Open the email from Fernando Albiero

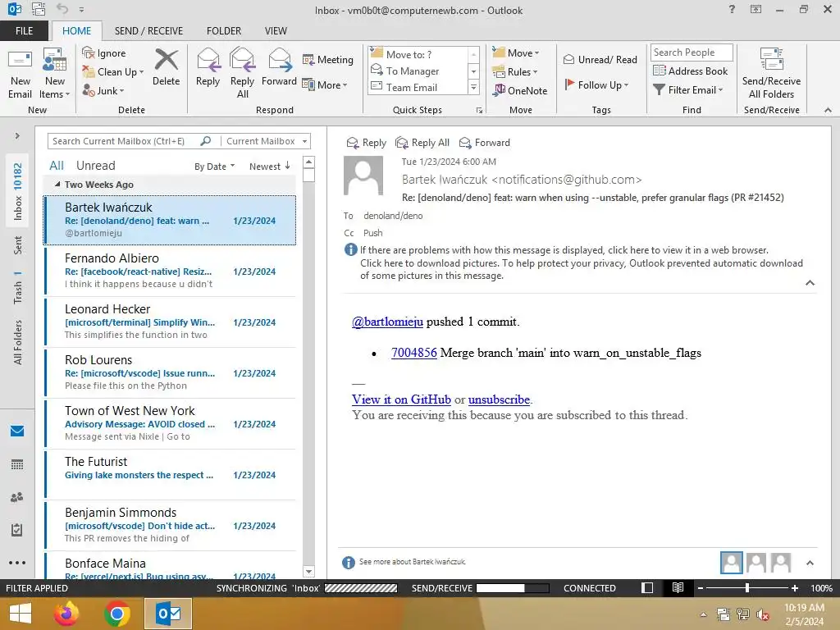[x=171, y=271]
